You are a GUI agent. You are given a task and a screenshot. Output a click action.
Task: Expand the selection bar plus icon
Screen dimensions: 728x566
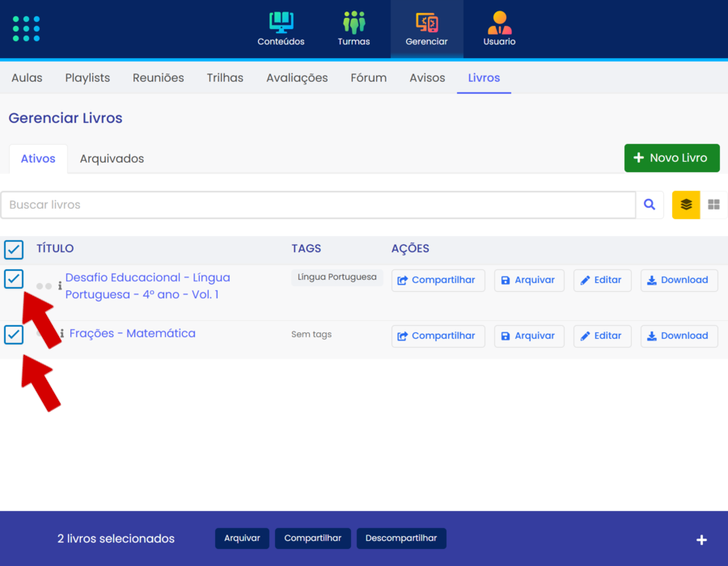701,539
